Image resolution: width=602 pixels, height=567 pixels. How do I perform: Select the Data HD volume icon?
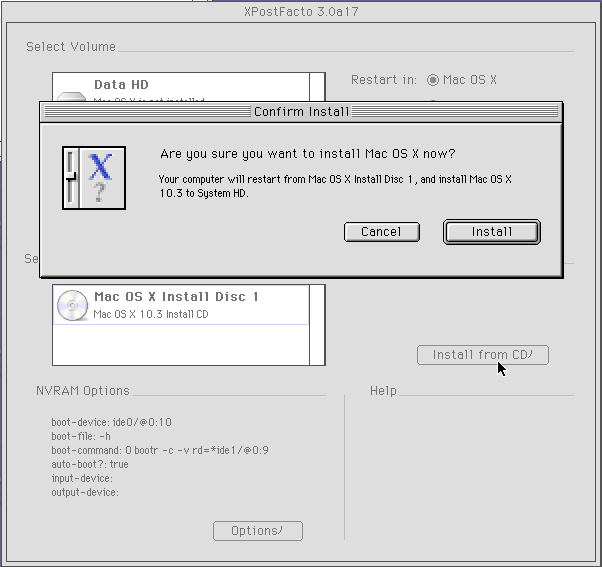click(71, 96)
